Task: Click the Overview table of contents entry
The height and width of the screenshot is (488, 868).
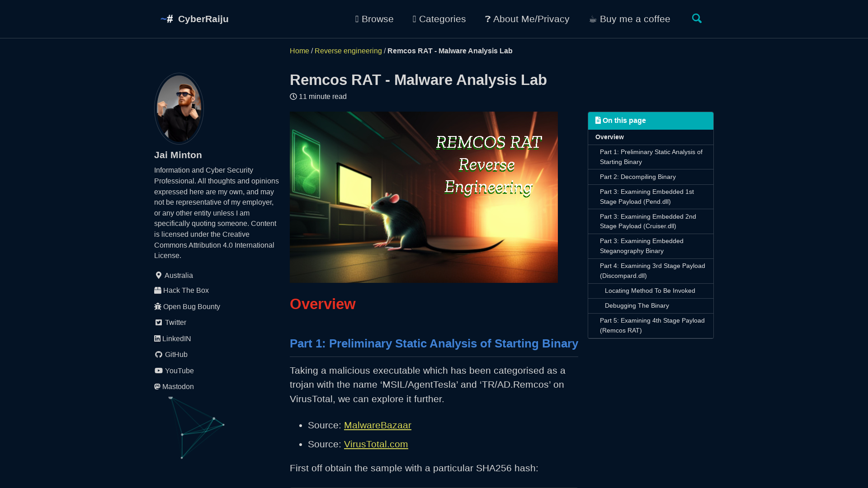Action: pos(609,136)
